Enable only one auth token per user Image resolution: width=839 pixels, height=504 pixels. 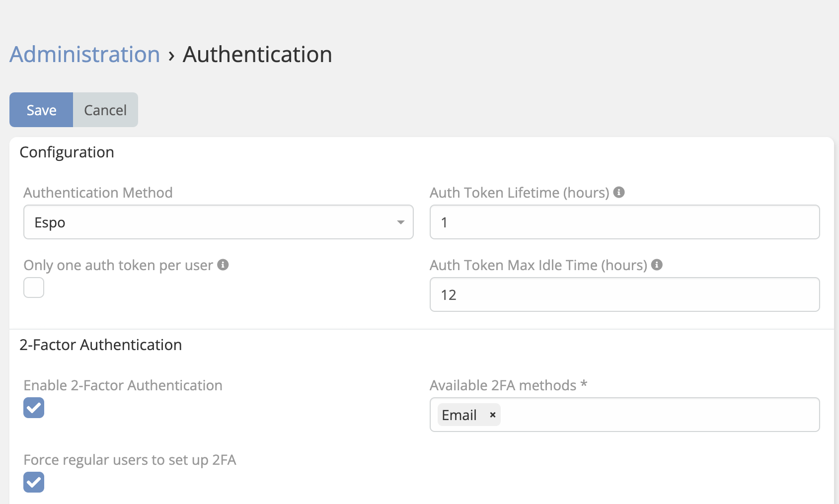click(x=34, y=288)
